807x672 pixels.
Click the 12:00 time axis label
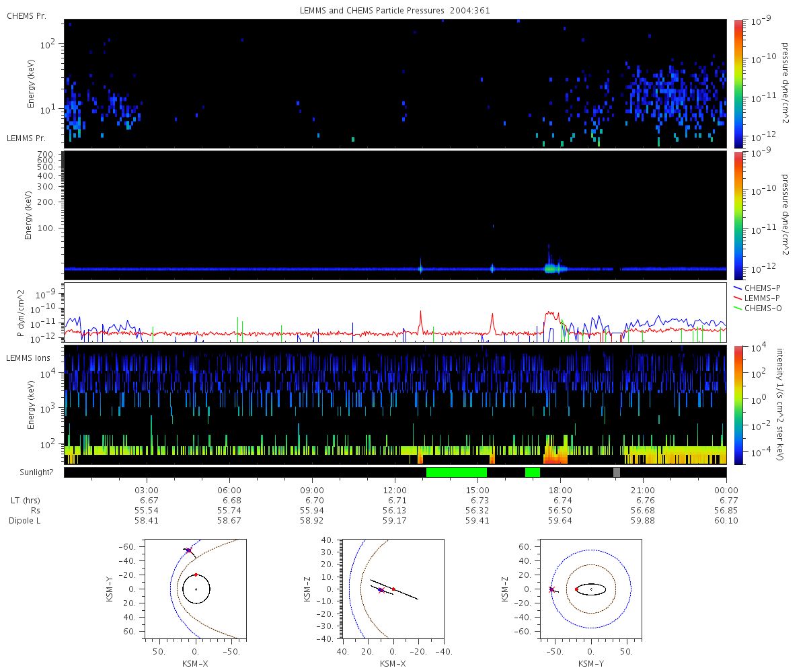click(x=395, y=490)
